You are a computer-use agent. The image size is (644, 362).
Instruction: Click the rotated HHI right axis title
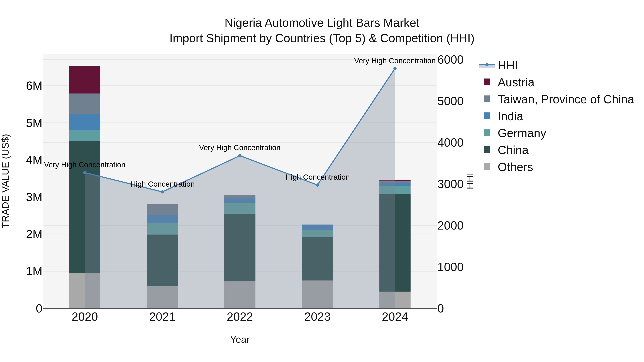pyautogui.click(x=470, y=181)
